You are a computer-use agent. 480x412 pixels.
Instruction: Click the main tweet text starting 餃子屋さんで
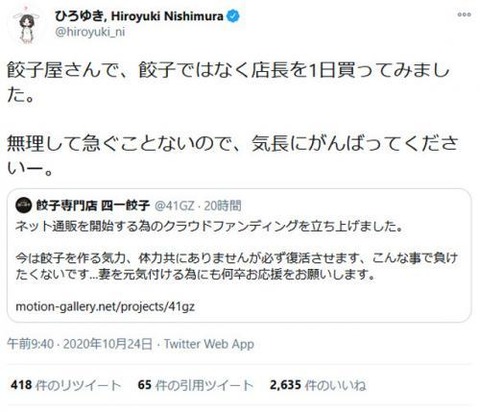pyautogui.click(x=228, y=83)
